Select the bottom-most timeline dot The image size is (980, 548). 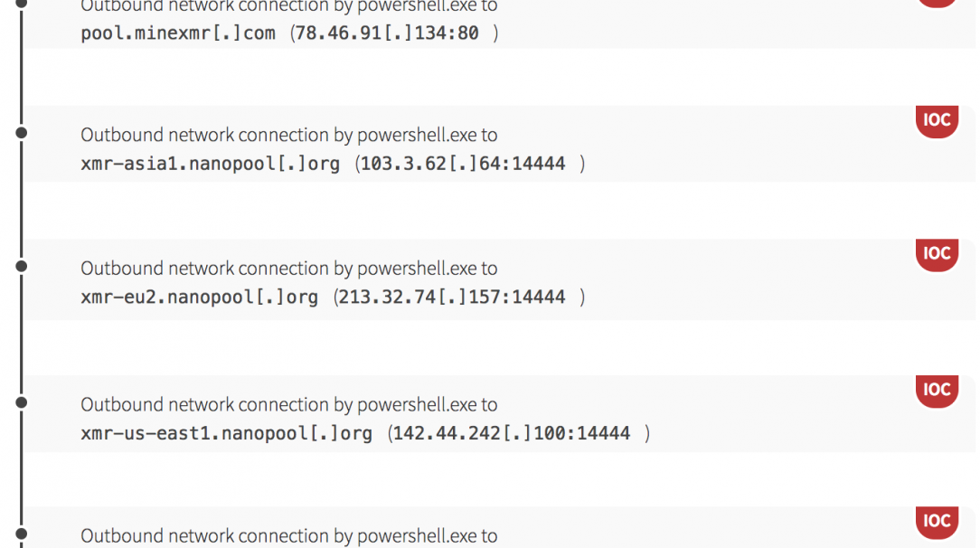click(x=22, y=534)
